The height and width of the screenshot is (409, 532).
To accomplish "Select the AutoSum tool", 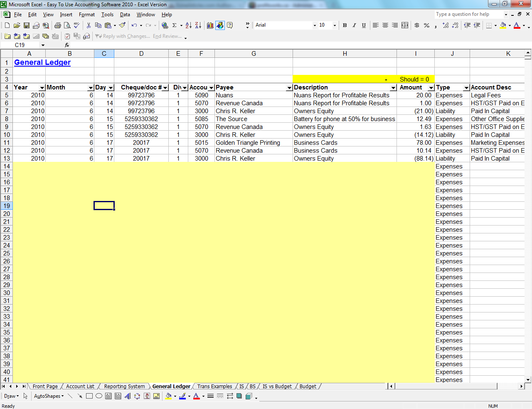I will (174, 25).
